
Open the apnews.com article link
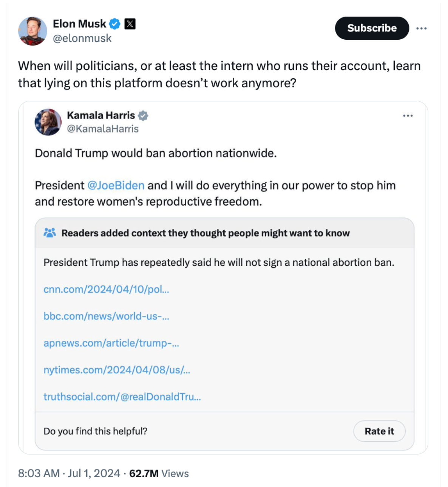click(x=111, y=343)
